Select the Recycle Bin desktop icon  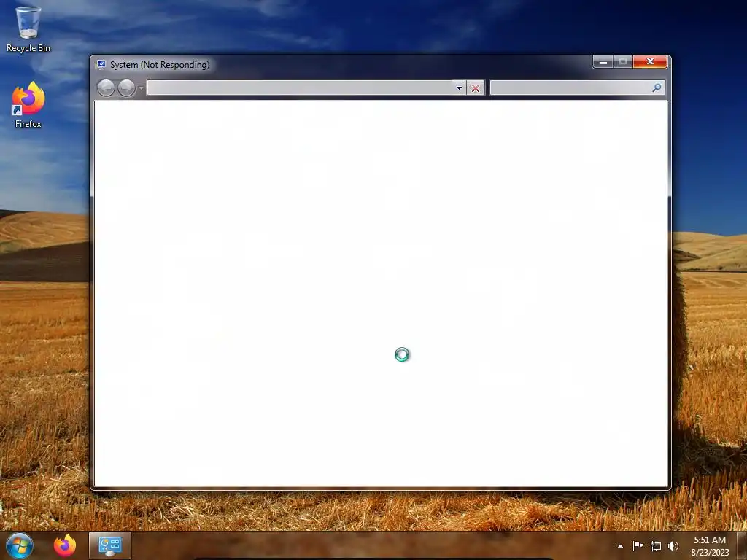tap(28, 29)
